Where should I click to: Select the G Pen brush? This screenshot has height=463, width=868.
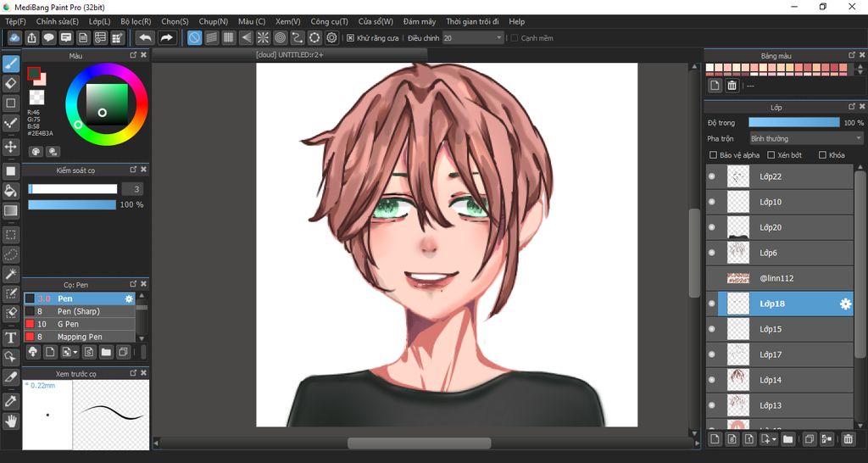tap(79, 324)
